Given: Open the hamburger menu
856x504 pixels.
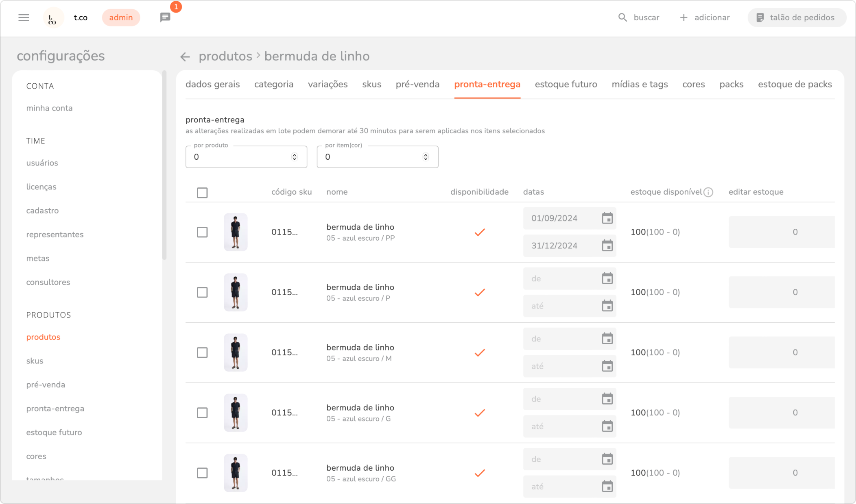Looking at the screenshot, I should (24, 17).
